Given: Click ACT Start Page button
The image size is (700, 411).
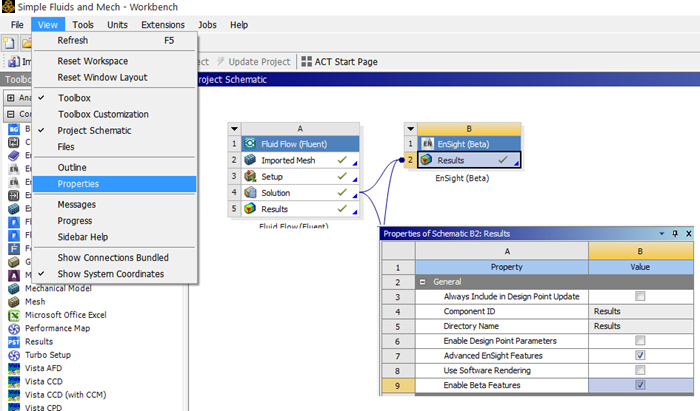Looking at the screenshot, I should click(x=339, y=62).
